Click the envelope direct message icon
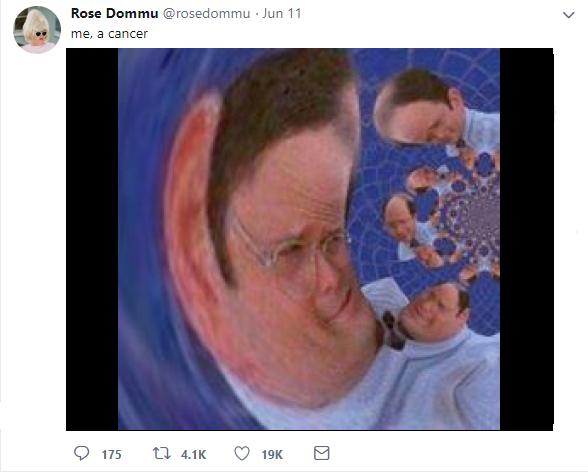The width and height of the screenshot is (588, 475). click(x=322, y=453)
